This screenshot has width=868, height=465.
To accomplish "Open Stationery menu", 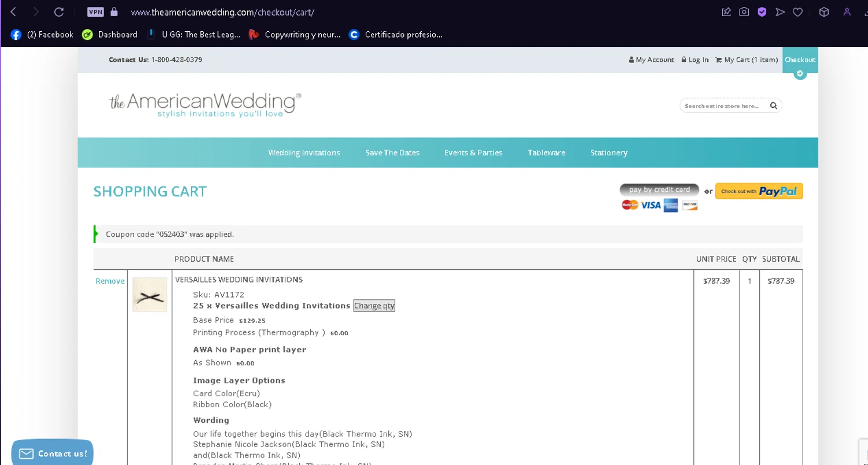I will coord(609,153).
